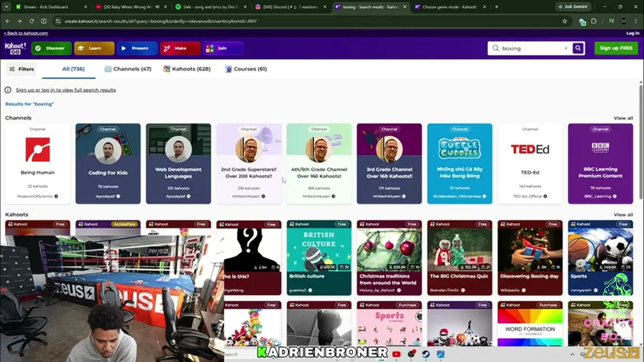The image size is (644, 362).
Task: Click the info icon beside sign up notice
Action: pyautogui.click(x=8, y=90)
